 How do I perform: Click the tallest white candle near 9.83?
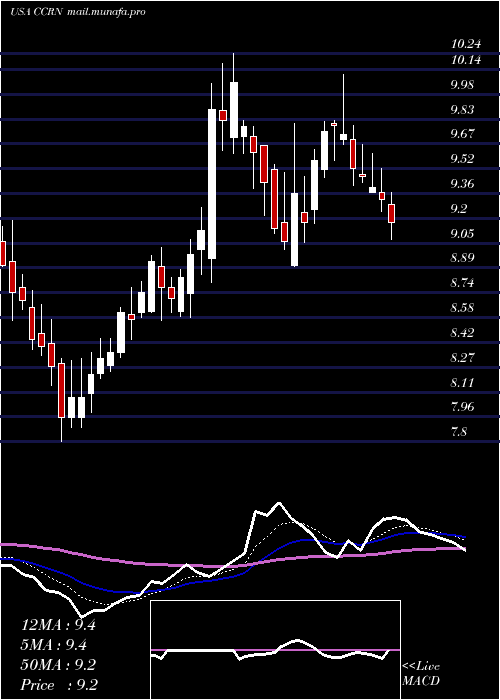pos(212,183)
